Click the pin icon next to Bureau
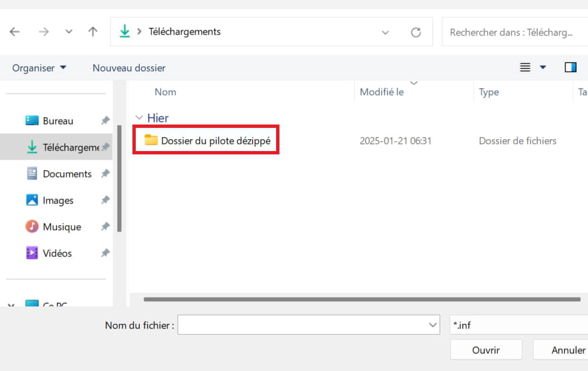 105,121
